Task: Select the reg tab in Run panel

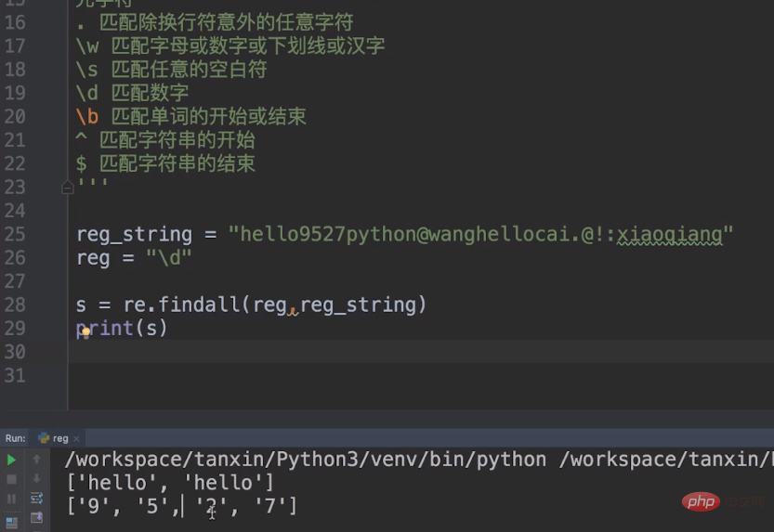Action: tap(59, 438)
